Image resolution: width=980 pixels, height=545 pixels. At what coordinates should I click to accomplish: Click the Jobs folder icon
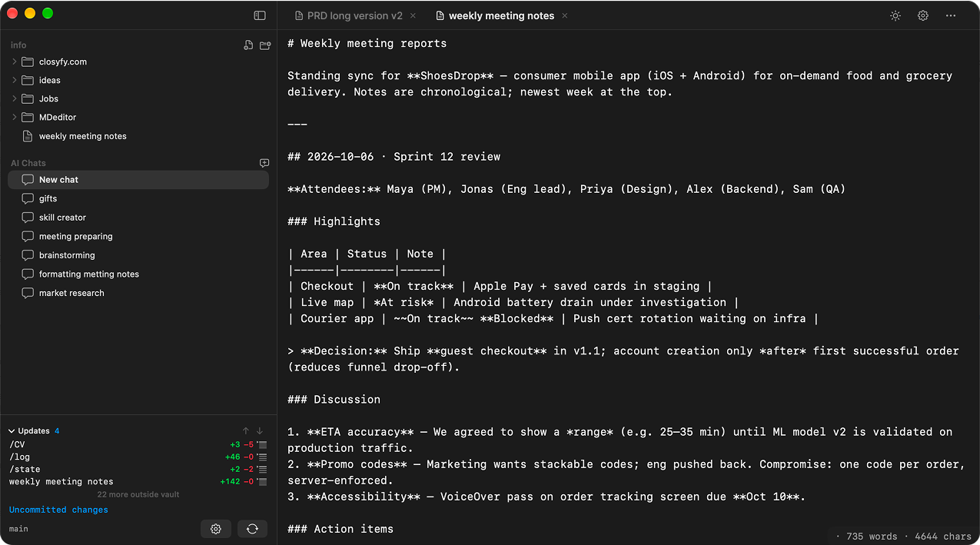pos(28,98)
